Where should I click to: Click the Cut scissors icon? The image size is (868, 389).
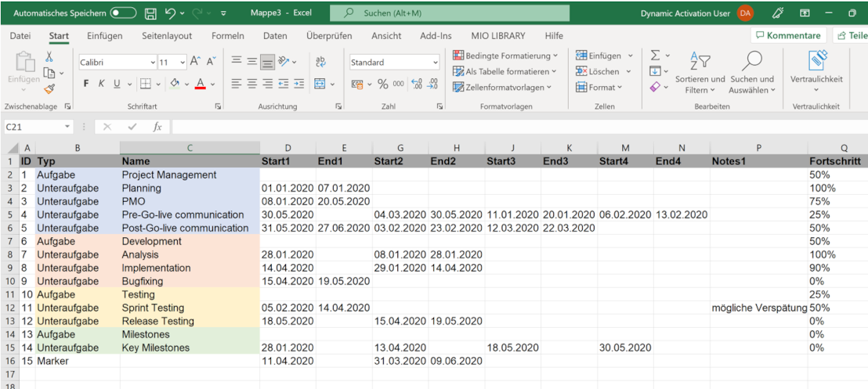pos(49,56)
